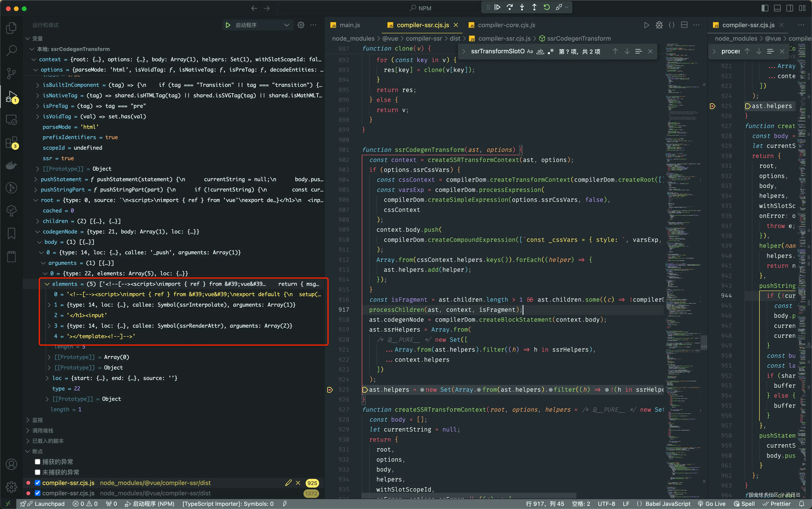Open the Extensions view icon
The image size is (812, 509).
(x=12, y=142)
